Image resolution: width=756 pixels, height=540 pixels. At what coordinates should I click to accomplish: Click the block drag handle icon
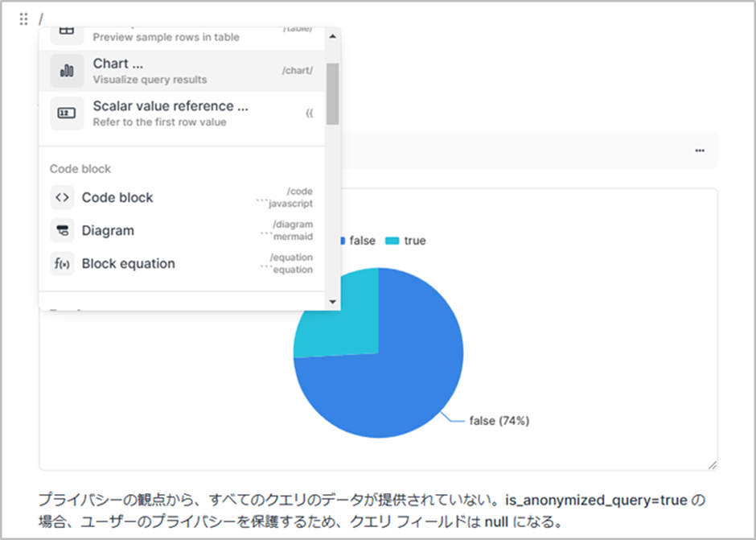point(24,19)
